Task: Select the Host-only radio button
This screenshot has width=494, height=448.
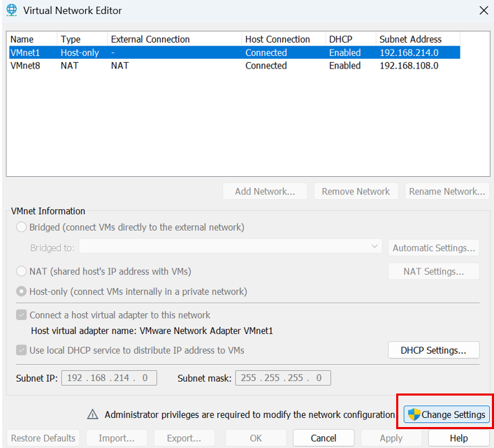Action: coord(21,291)
